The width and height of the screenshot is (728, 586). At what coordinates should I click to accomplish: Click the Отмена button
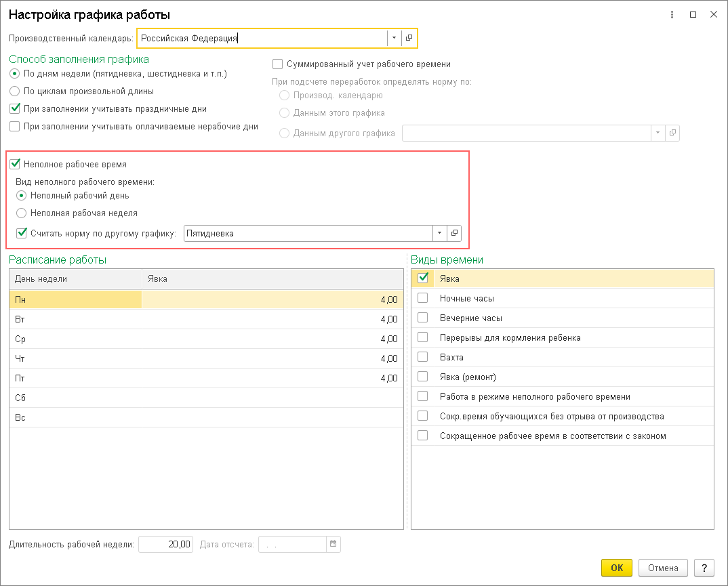coord(663,568)
